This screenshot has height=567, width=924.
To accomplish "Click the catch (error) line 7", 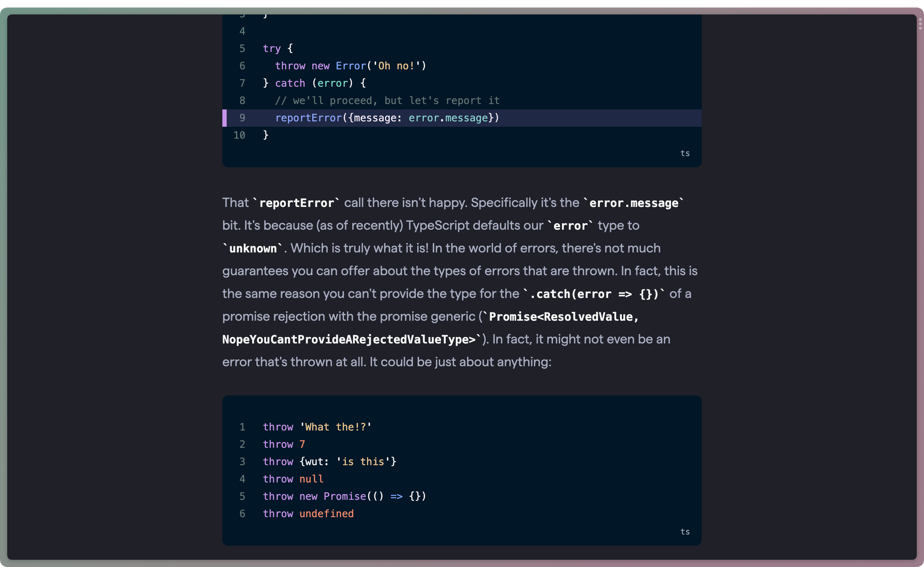I will click(x=314, y=83).
